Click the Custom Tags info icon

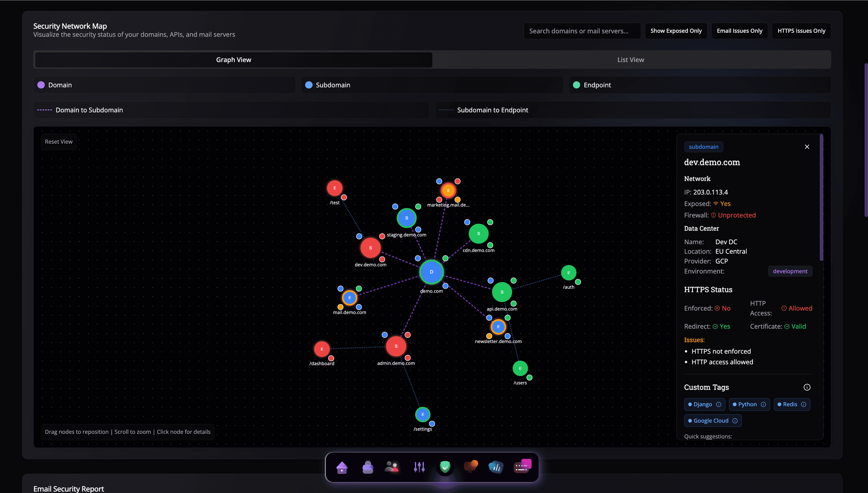click(807, 387)
